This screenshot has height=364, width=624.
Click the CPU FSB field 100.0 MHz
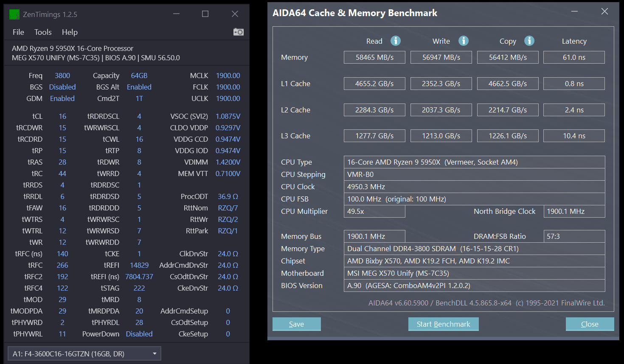[474, 199]
